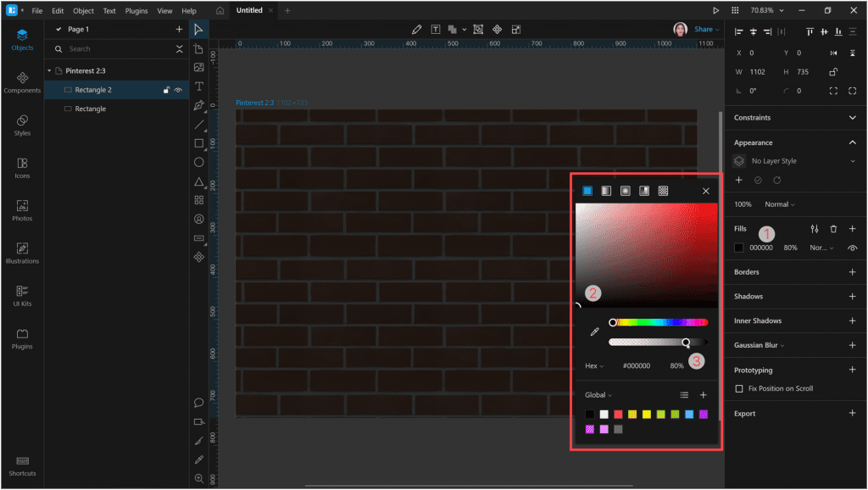Select the Rectangle tool
868x490 pixels.
198,143
